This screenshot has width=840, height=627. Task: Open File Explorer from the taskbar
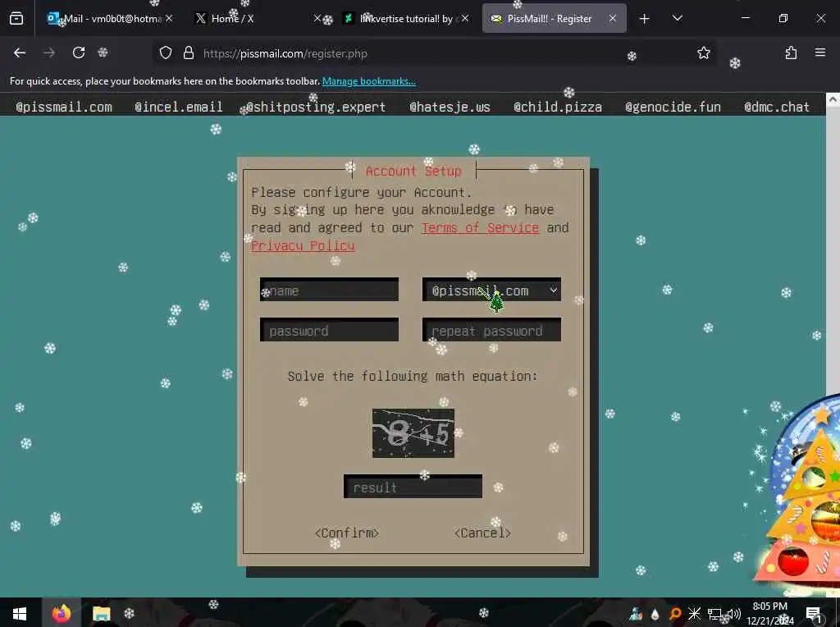point(101,614)
